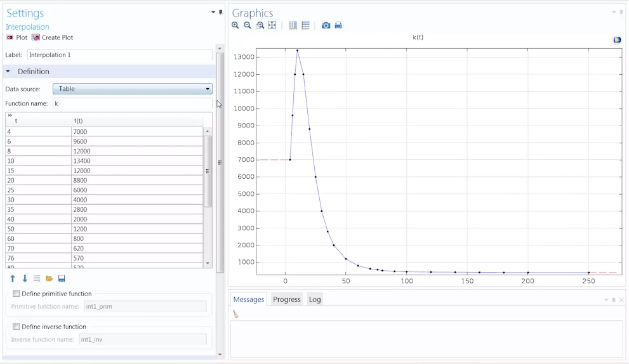The height and width of the screenshot is (364, 629).
Task: Toggle x-axis log scale icon
Action: point(293,25)
